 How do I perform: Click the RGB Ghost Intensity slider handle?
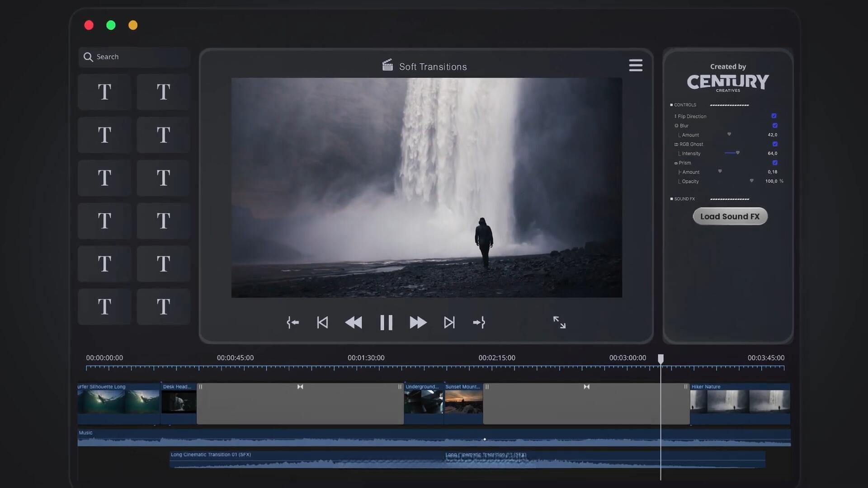click(x=738, y=153)
